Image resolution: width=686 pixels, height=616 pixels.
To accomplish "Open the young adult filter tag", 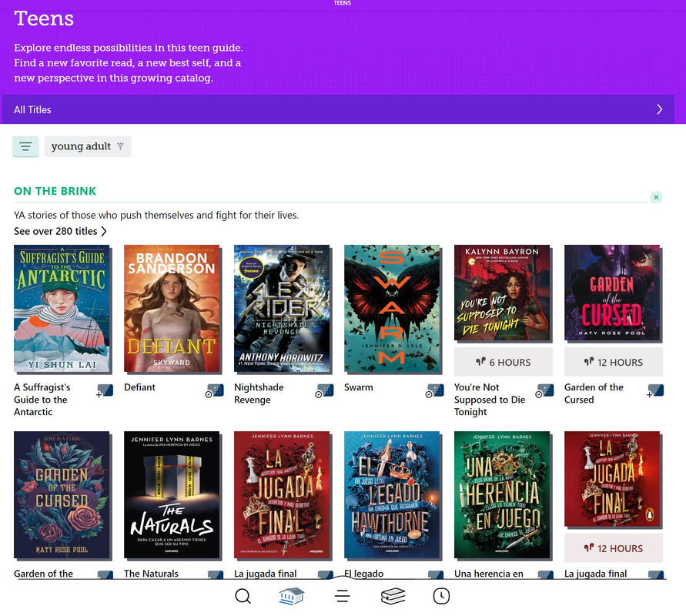I will pos(88,146).
